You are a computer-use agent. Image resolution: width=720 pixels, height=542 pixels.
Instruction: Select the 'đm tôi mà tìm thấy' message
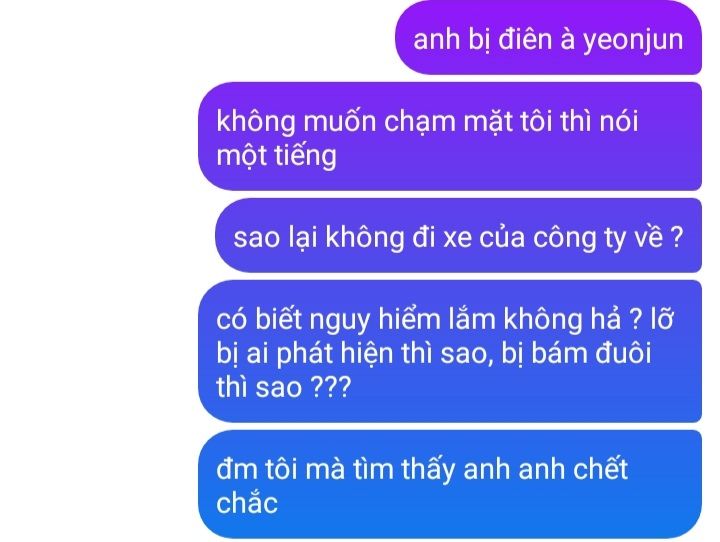pos(450,485)
